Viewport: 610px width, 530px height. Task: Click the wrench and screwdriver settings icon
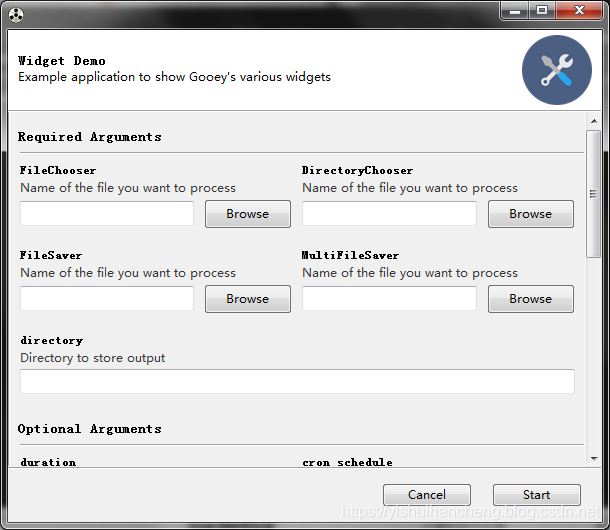557,70
